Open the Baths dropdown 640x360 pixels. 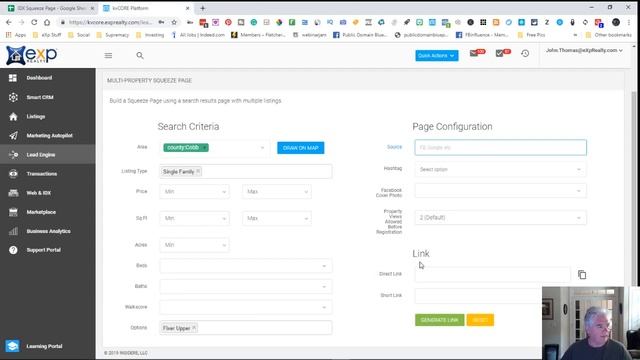pyautogui.click(x=246, y=287)
